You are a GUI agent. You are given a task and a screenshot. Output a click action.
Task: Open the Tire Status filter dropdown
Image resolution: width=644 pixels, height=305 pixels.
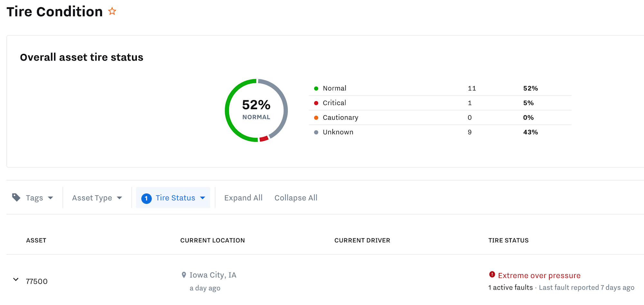pyautogui.click(x=173, y=198)
